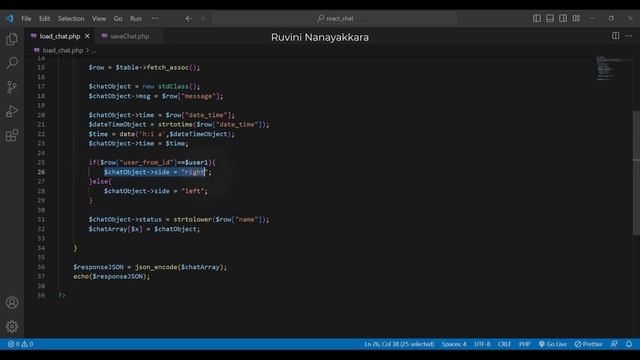Click the $chatArray[$x] assignment line
The height and width of the screenshot is (360, 640).
144,229
